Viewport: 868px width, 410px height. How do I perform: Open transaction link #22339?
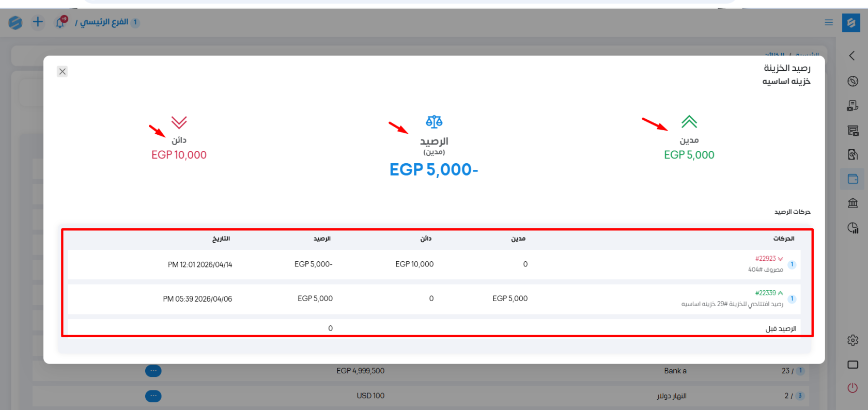click(765, 293)
